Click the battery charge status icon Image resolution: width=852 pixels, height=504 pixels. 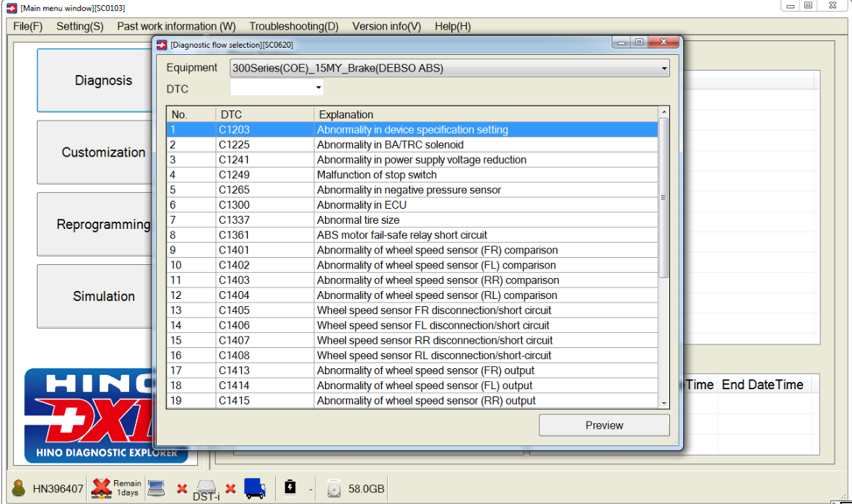pyautogui.click(x=290, y=488)
